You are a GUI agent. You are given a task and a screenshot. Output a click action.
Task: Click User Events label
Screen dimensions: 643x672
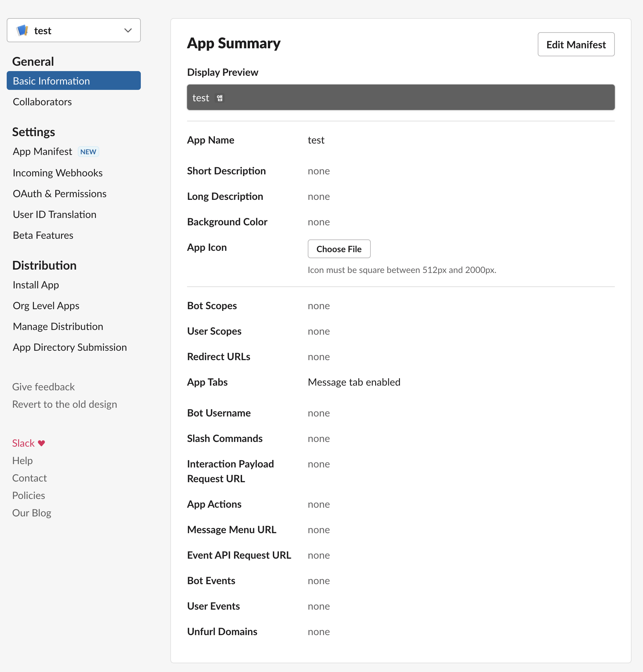click(213, 607)
